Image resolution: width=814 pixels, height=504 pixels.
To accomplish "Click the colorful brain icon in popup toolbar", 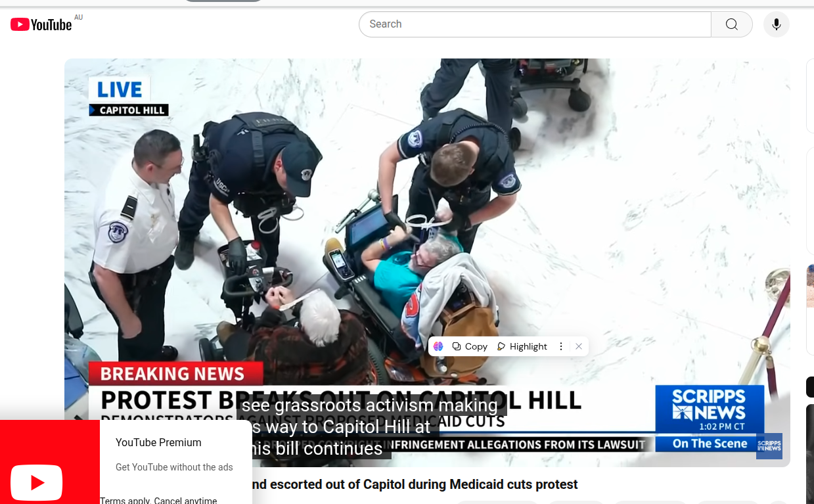I will pyautogui.click(x=438, y=346).
